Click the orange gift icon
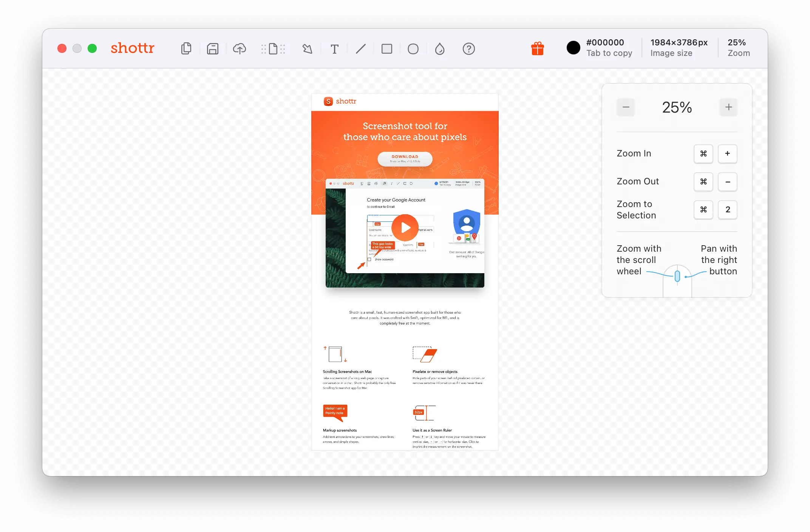This screenshot has width=810, height=532. tap(538, 48)
